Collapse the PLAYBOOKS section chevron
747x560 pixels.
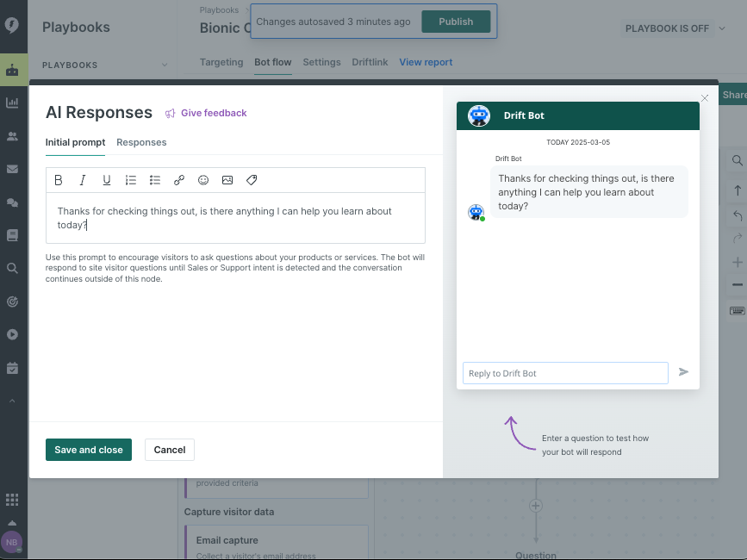click(165, 65)
